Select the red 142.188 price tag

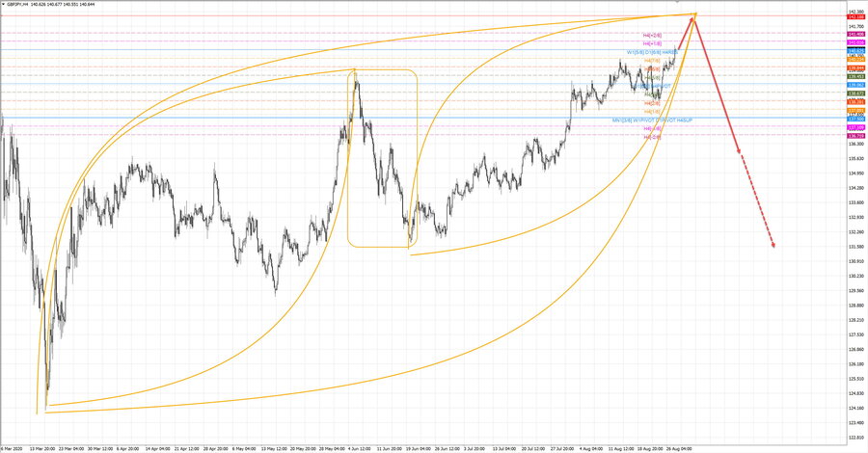pyautogui.click(x=856, y=17)
